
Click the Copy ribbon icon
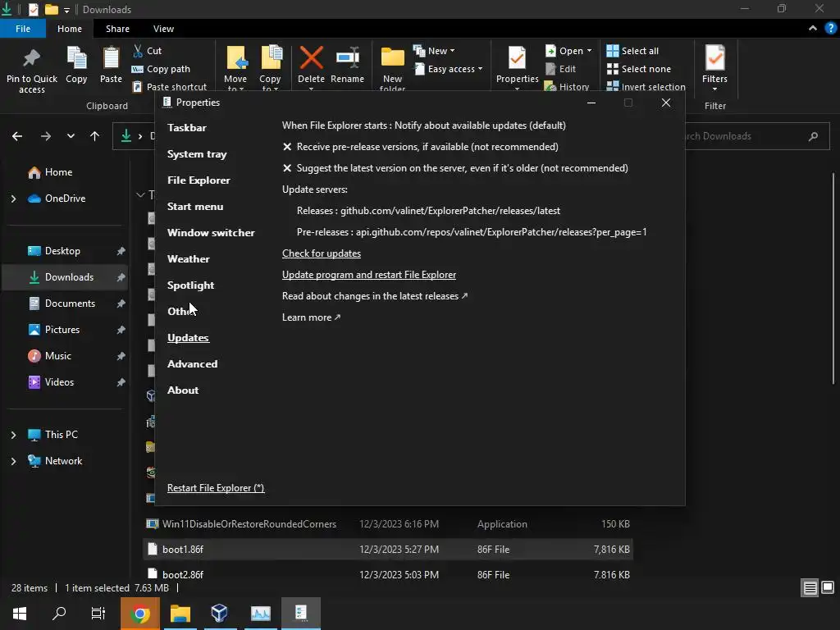(x=76, y=58)
